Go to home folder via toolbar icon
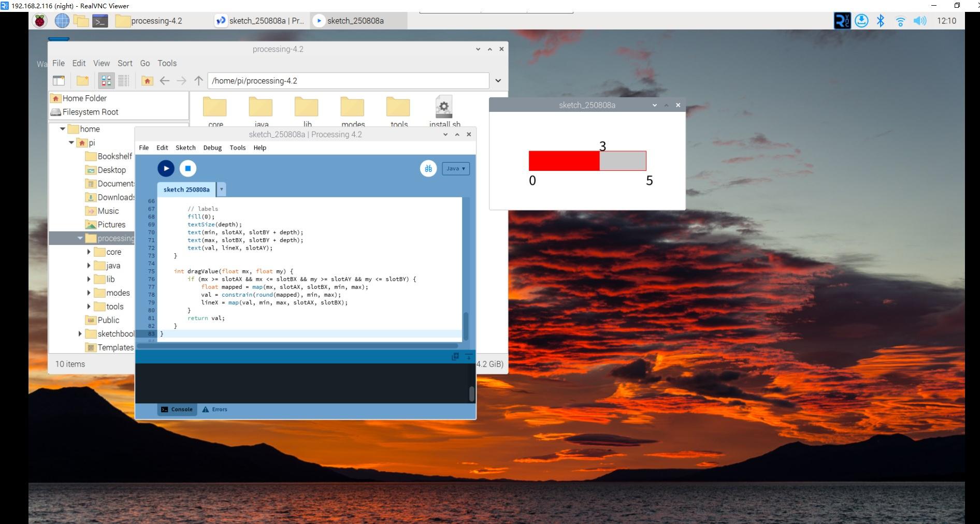This screenshot has height=524, width=980. (147, 81)
